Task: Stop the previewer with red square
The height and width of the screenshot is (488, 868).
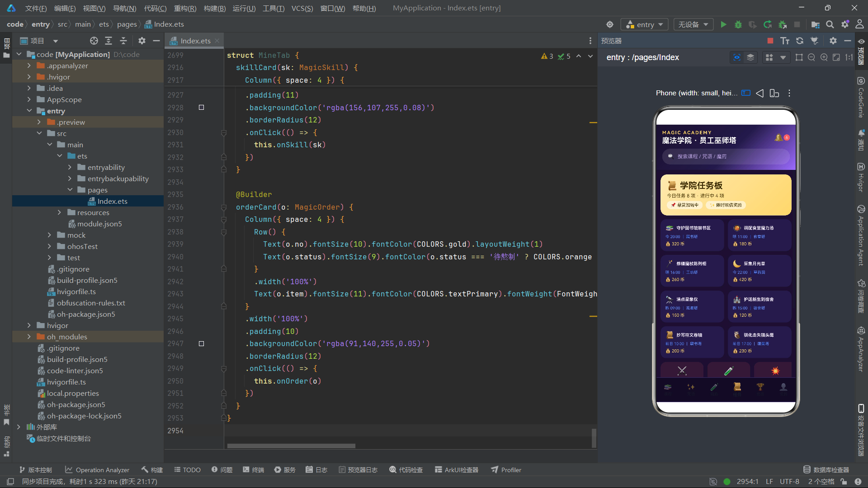Action: [x=770, y=41]
